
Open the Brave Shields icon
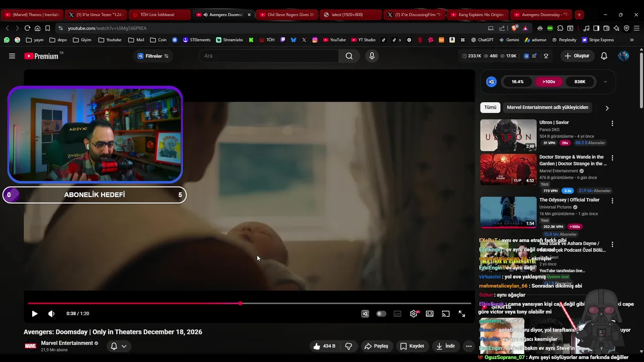pos(514,28)
